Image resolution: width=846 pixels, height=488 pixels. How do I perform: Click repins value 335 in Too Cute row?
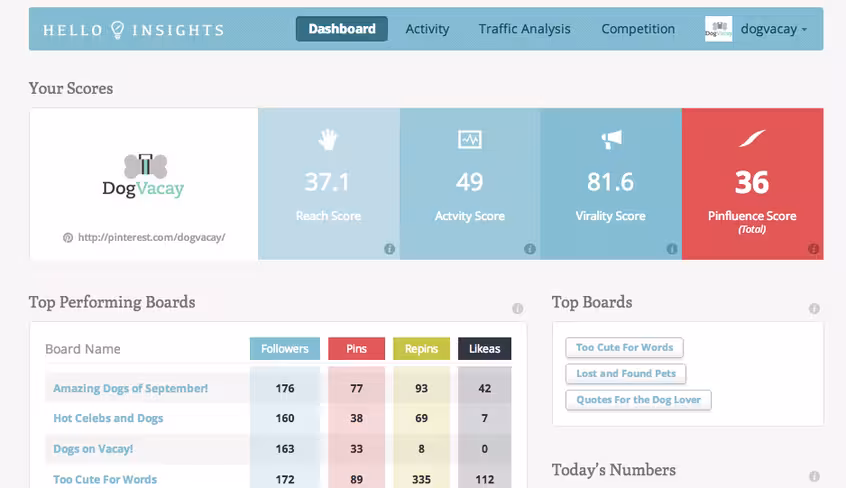tap(421, 479)
